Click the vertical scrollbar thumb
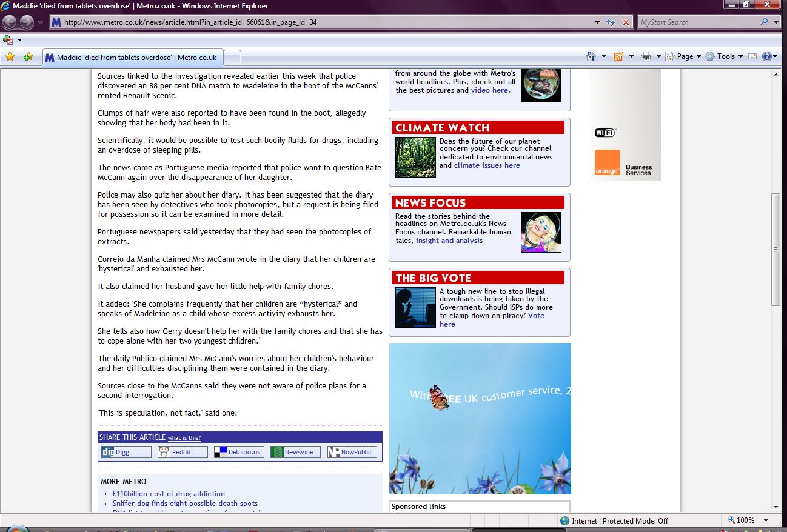Image resolution: width=787 pixels, height=532 pixels. click(776, 250)
